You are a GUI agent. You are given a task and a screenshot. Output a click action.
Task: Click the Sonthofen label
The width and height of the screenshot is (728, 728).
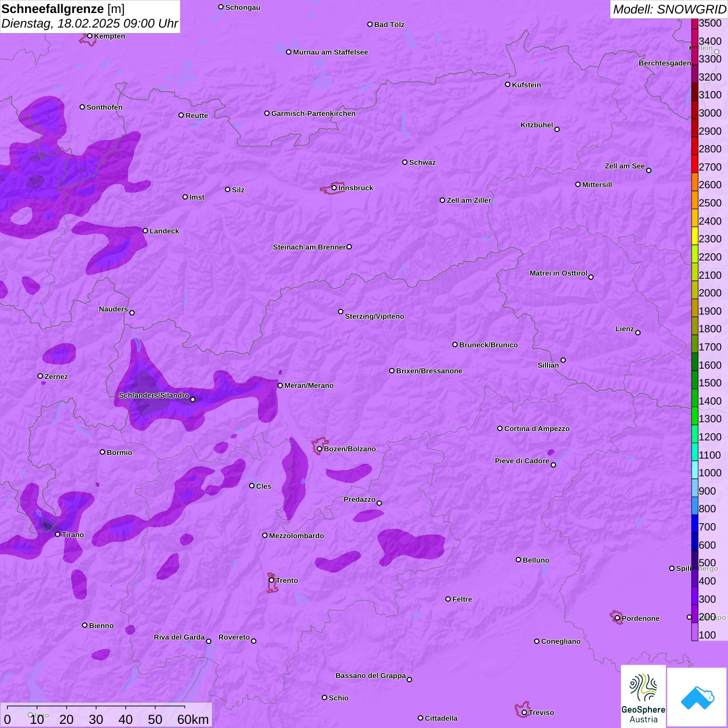(105, 107)
